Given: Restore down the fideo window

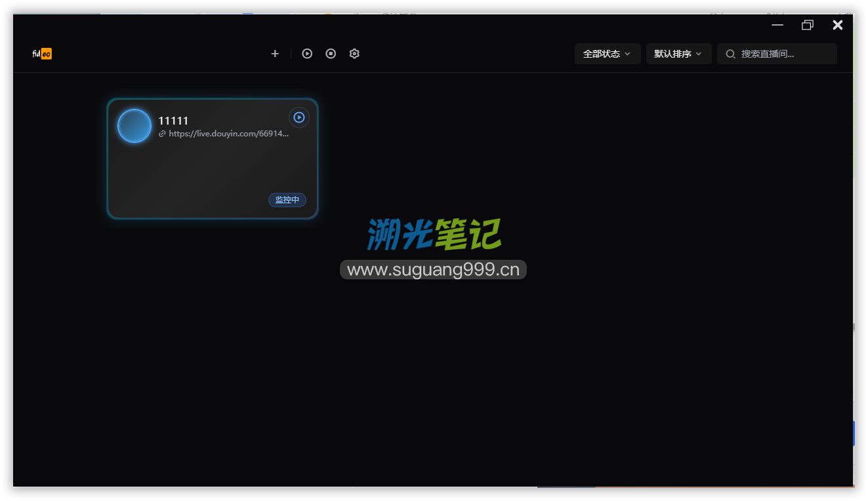Looking at the screenshot, I should 808,25.
